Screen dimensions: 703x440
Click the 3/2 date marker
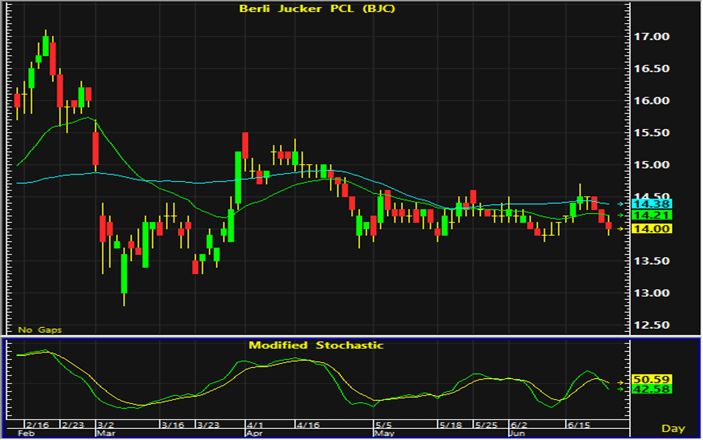click(x=106, y=425)
